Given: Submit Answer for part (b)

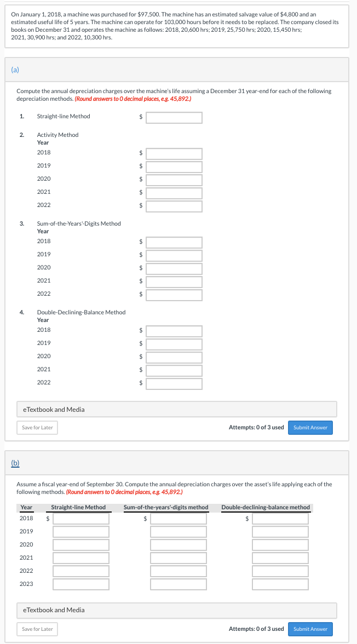Looking at the screenshot, I should (x=310, y=629).
